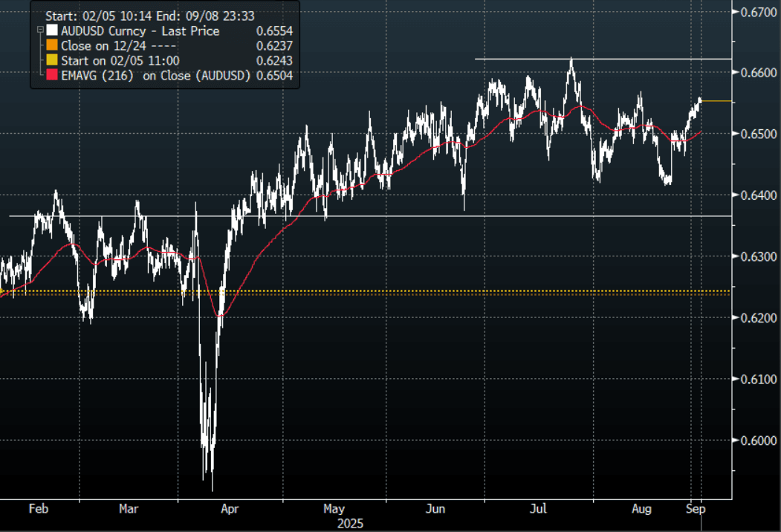Click the white AUDUSD Last Price swatch

(51, 30)
